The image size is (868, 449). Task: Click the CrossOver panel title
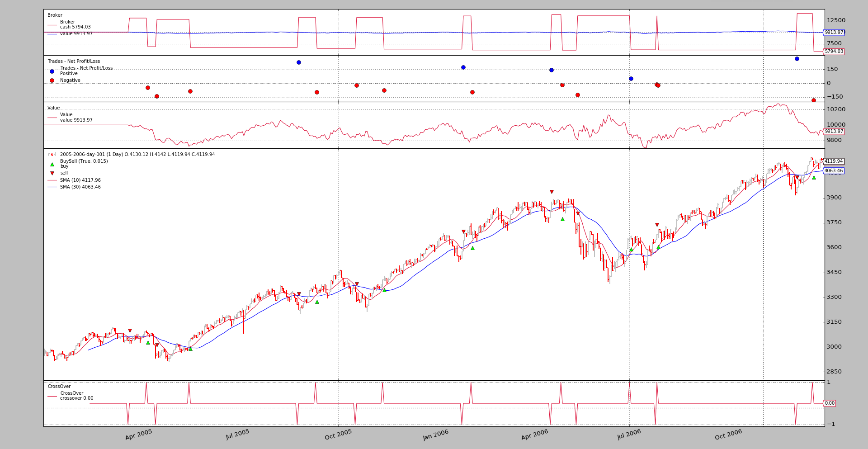[x=59, y=387]
